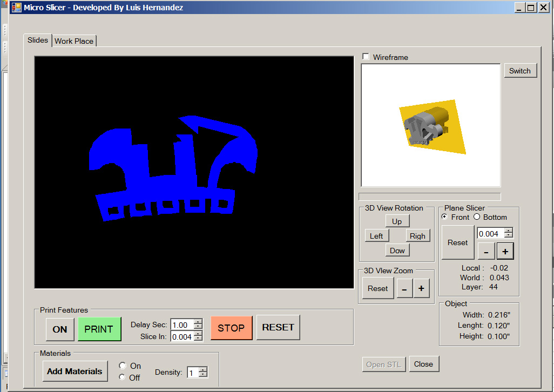Increase Slice In spinner value
This screenshot has width=554, height=392.
(x=199, y=334)
